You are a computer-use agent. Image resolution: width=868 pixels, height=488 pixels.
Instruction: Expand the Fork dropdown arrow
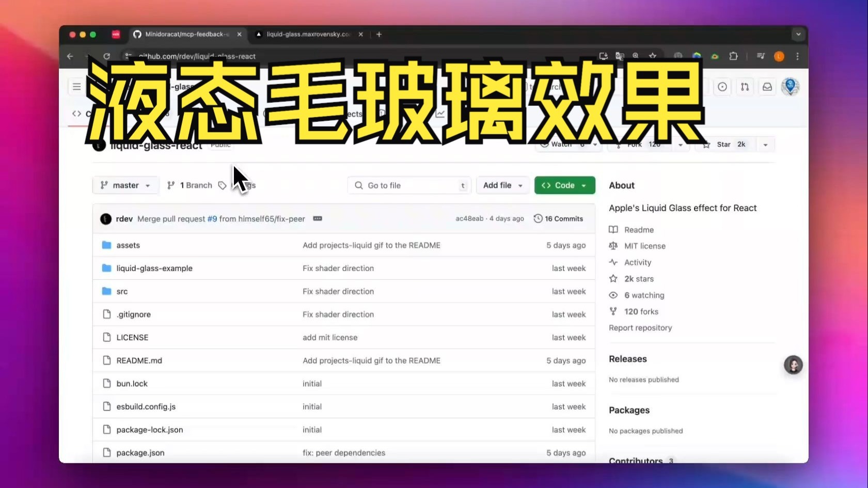[x=681, y=145]
